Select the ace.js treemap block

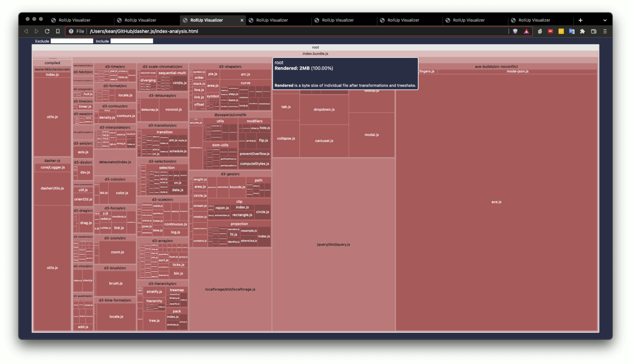(x=496, y=202)
